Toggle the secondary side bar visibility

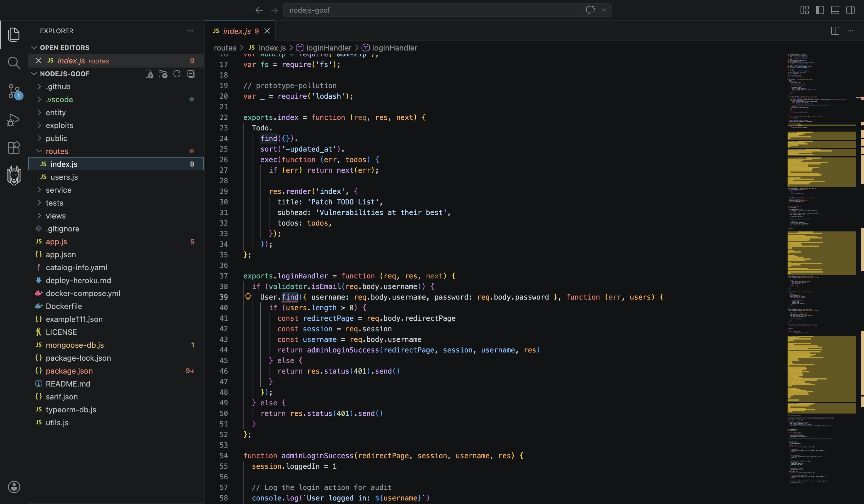pos(850,10)
